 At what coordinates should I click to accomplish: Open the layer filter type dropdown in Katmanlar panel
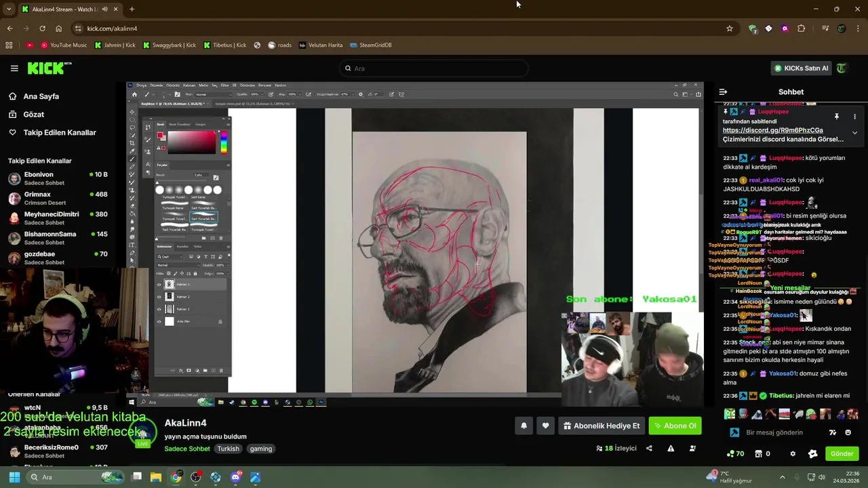pyautogui.click(x=170, y=257)
